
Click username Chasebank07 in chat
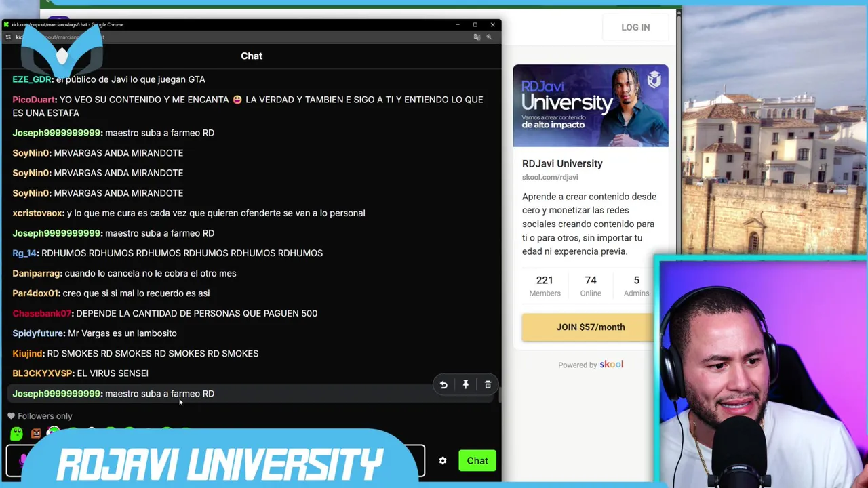(41, 313)
